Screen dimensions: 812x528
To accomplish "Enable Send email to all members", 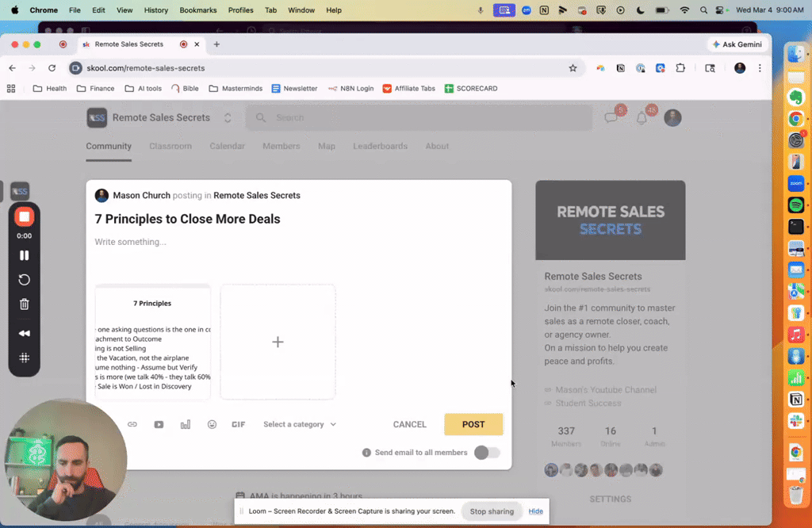I will coord(487,451).
